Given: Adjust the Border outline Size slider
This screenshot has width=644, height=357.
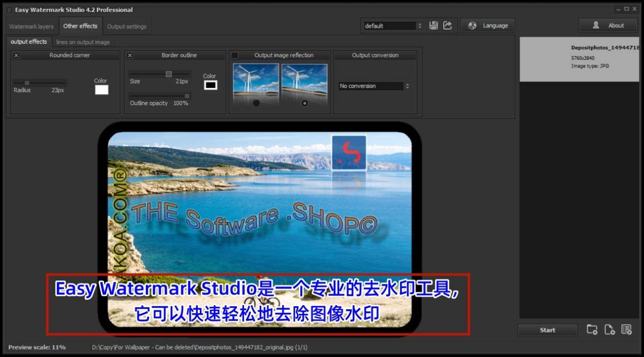Looking at the screenshot, I should 160,74.
